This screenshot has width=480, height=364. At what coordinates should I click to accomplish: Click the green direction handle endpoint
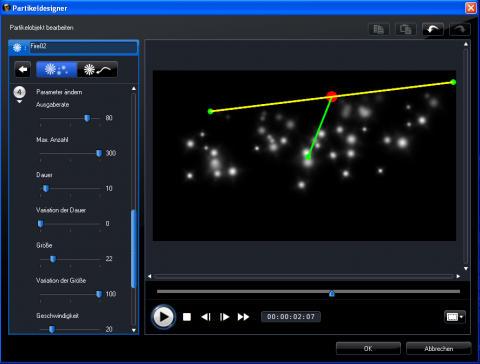coord(308,156)
